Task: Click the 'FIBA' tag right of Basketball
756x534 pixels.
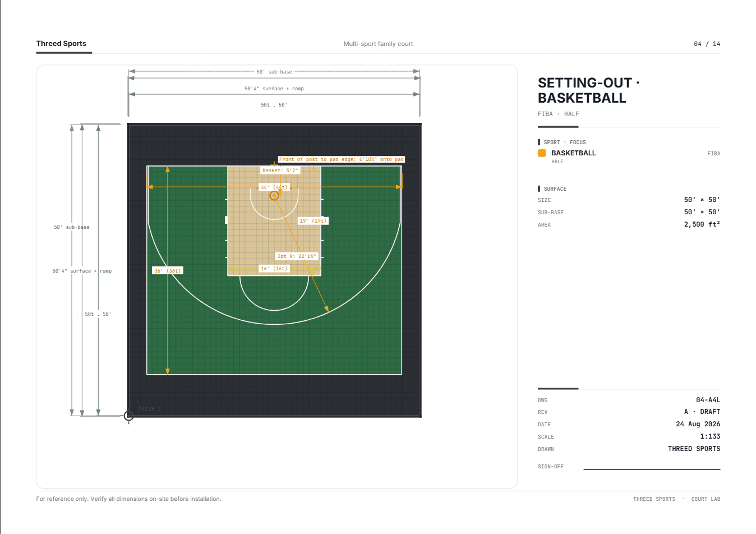Action: [713, 154]
